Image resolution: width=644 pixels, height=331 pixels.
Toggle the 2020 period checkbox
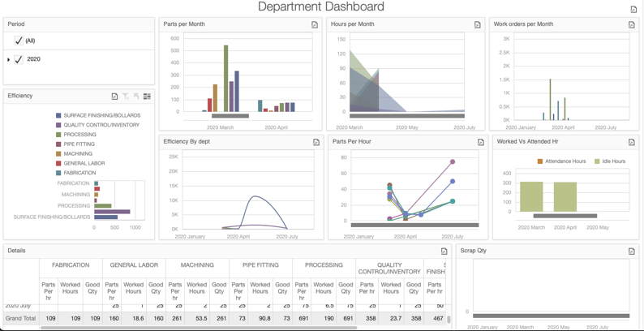click(x=19, y=59)
